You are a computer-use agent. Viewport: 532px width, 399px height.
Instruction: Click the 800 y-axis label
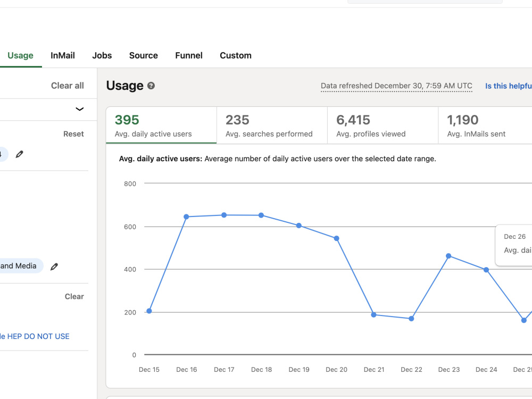point(130,184)
